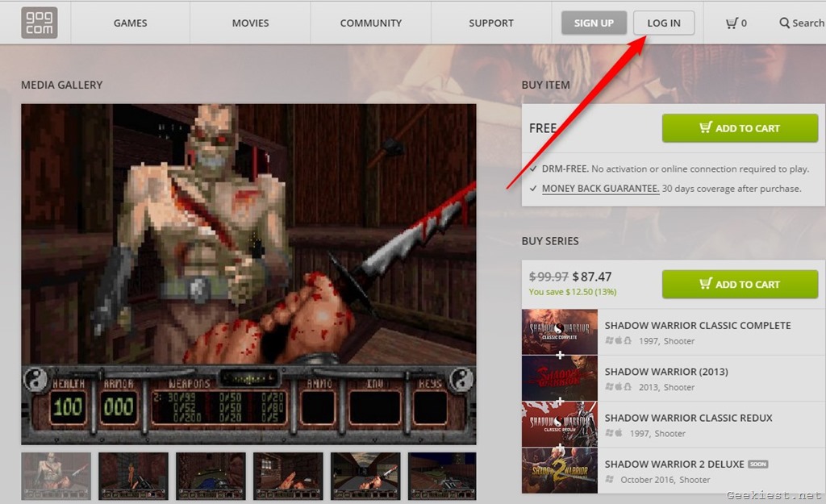Select the third gallery thumbnail

211,476
